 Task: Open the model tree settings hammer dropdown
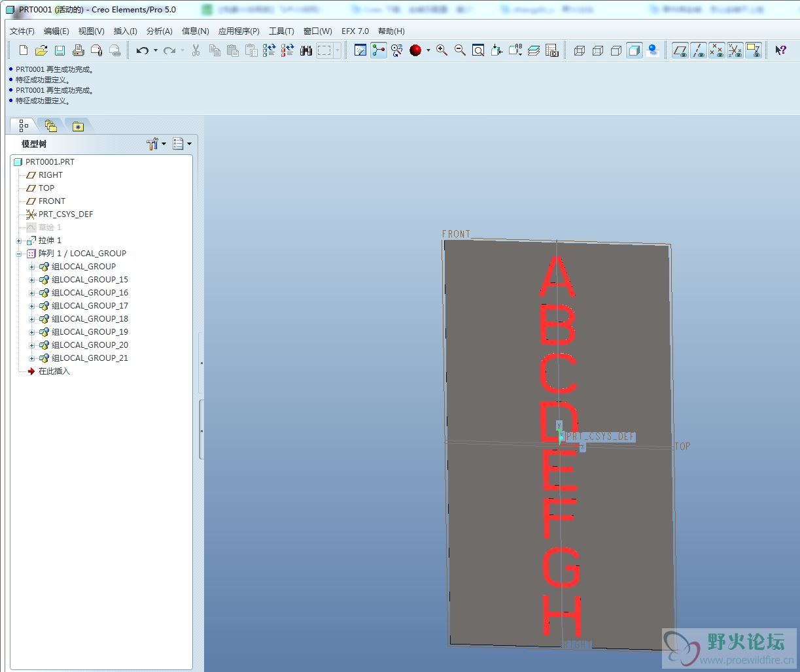(x=156, y=144)
